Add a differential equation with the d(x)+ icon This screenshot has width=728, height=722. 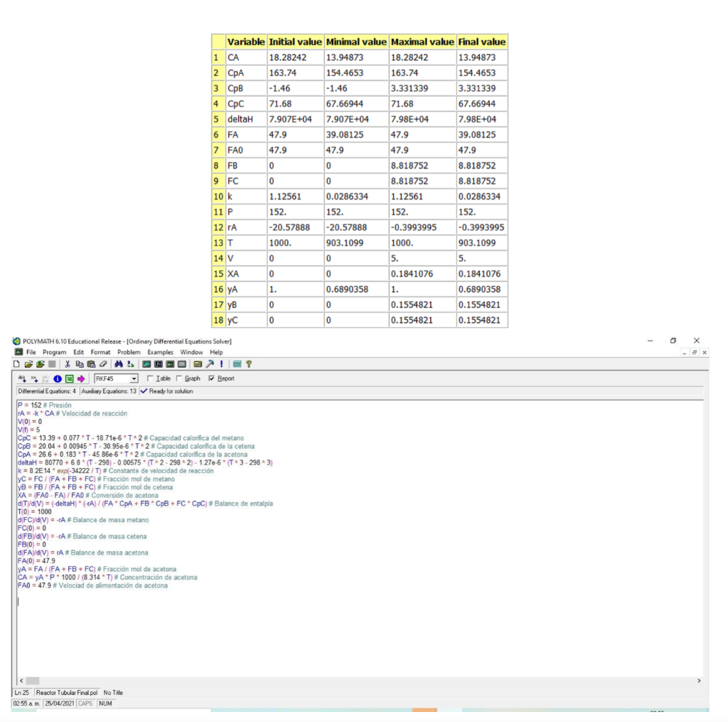pyautogui.click(x=22, y=378)
